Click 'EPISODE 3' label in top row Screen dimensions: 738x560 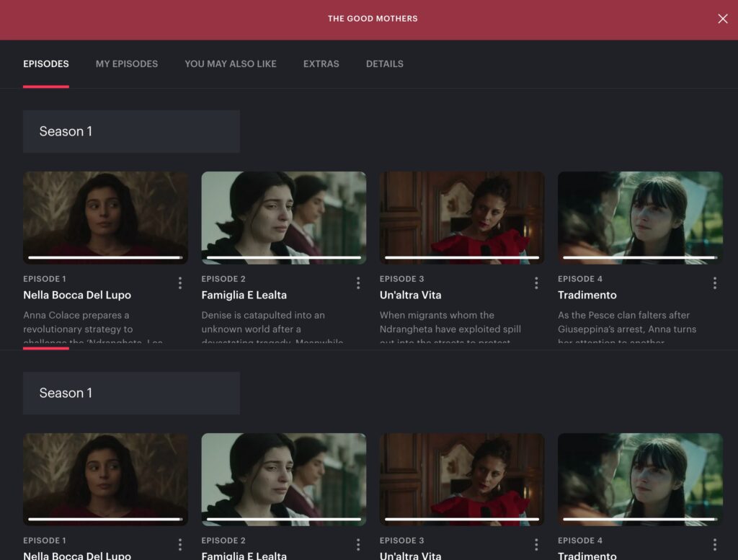click(x=402, y=279)
